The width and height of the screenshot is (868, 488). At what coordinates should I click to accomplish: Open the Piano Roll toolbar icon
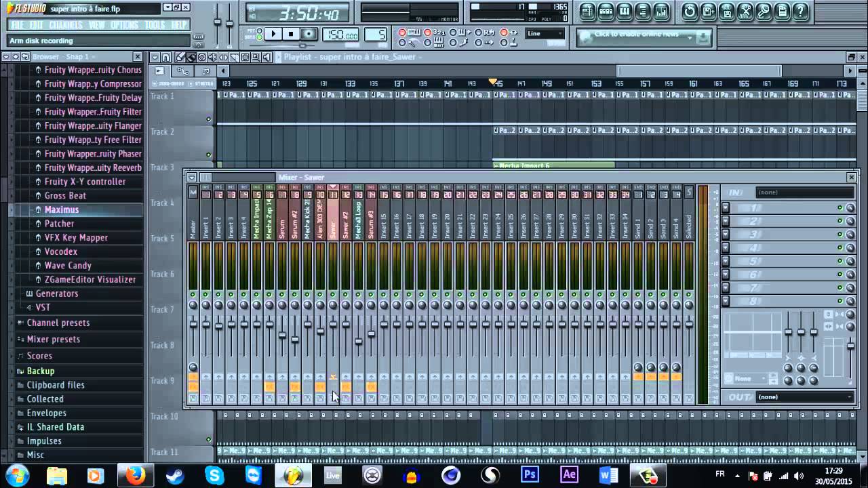[x=625, y=11]
